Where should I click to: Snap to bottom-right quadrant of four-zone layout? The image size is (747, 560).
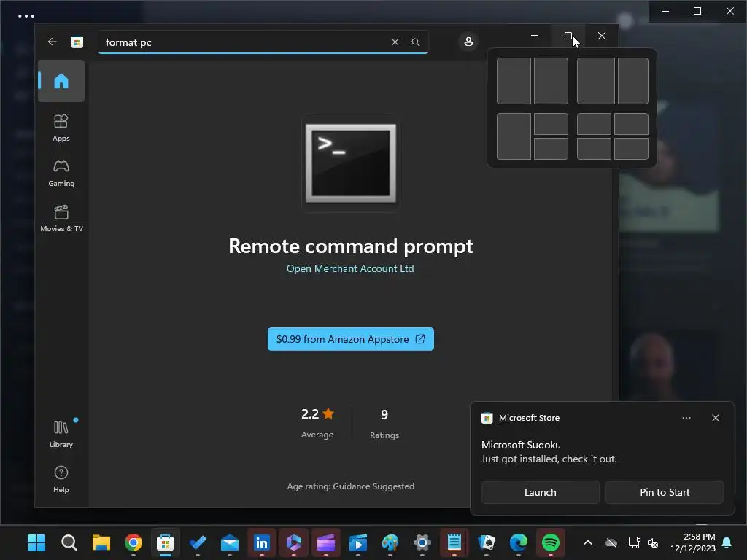[x=631, y=149]
